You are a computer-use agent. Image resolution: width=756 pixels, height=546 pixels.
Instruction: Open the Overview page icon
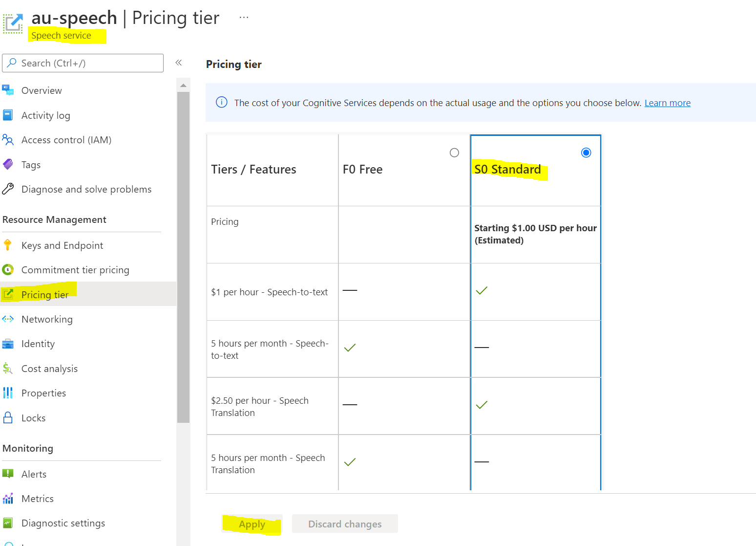click(8, 90)
